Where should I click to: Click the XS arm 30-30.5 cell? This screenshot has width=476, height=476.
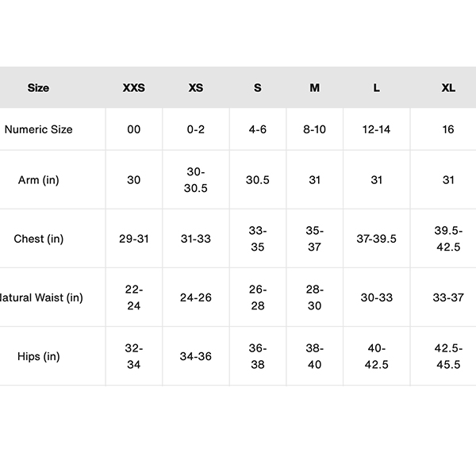point(196,180)
